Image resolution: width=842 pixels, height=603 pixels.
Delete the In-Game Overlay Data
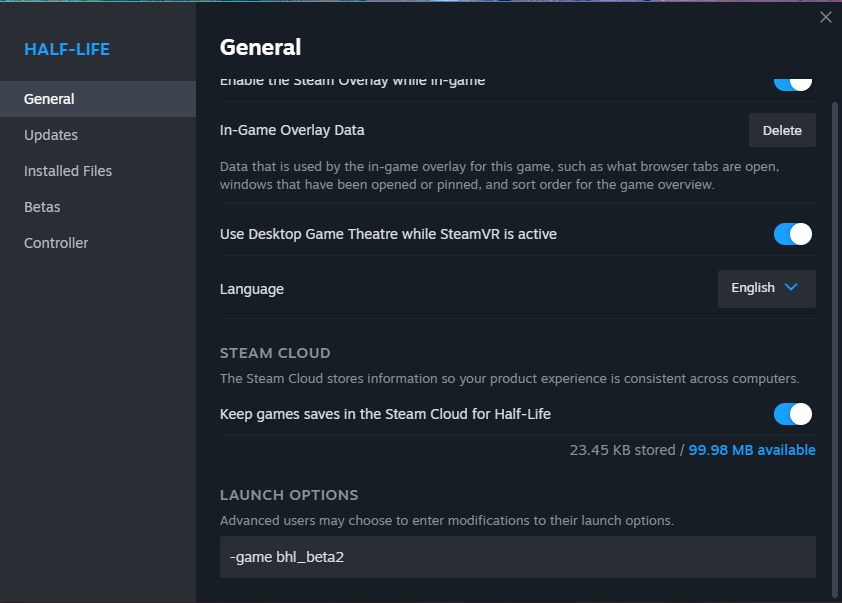(782, 130)
